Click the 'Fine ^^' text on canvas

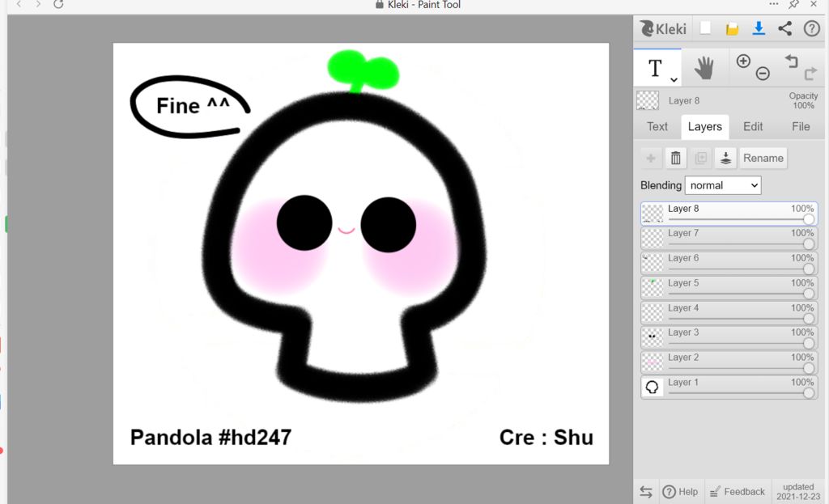click(193, 106)
